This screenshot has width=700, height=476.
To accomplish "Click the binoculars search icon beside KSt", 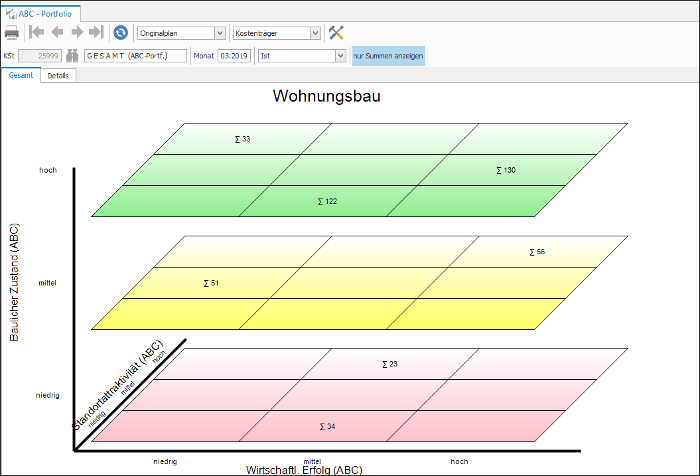I will tap(72, 56).
